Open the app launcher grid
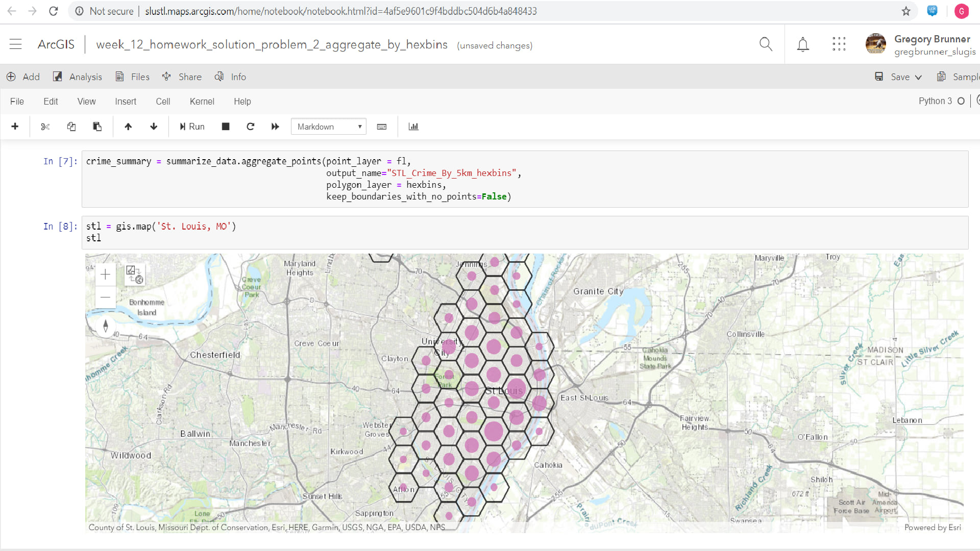The height and width of the screenshot is (551, 980). pyautogui.click(x=839, y=44)
